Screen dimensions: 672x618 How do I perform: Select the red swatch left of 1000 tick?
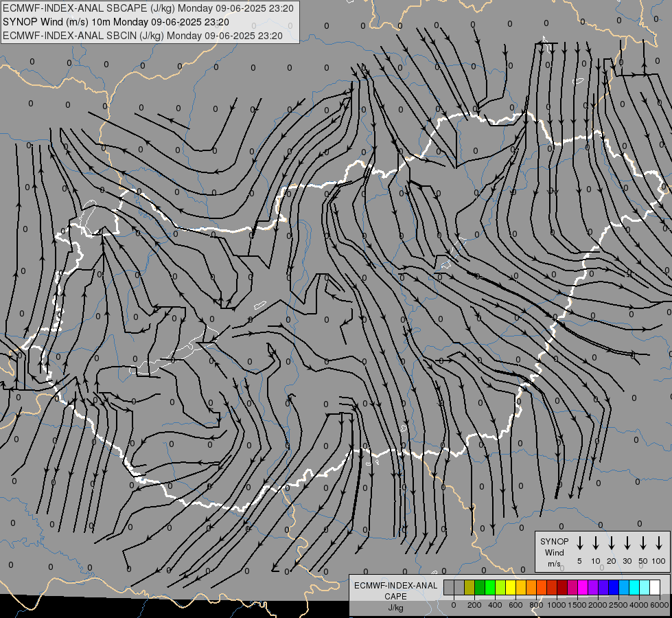pos(552,587)
